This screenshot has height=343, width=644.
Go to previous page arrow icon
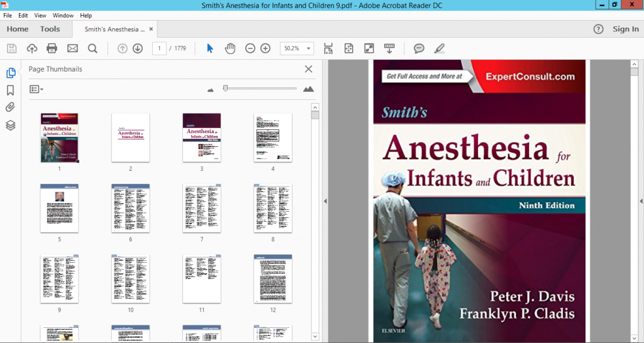(x=123, y=48)
